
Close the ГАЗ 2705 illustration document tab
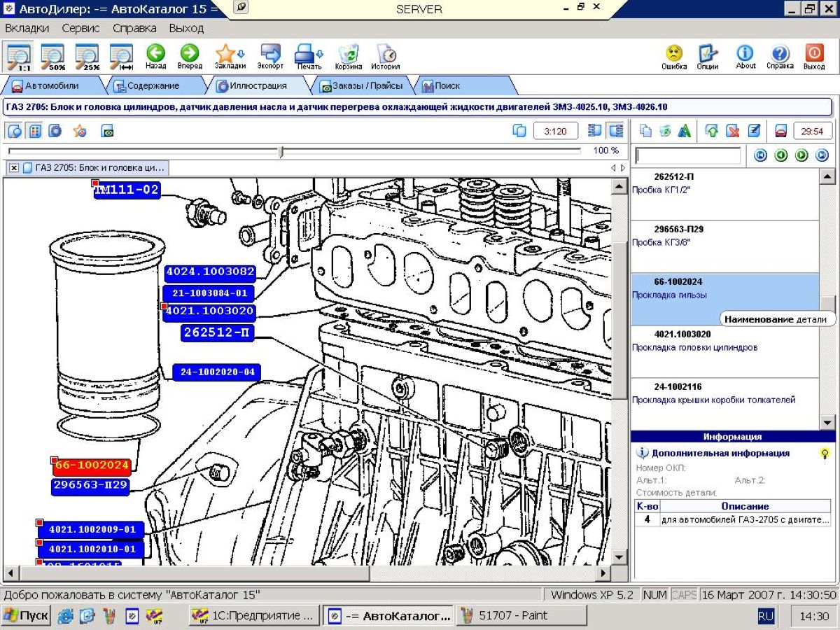[14, 168]
